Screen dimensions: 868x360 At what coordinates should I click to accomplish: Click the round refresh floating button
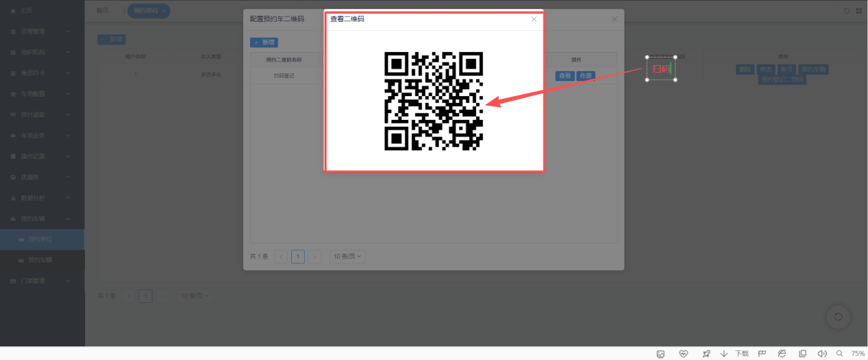click(x=838, y=316)
